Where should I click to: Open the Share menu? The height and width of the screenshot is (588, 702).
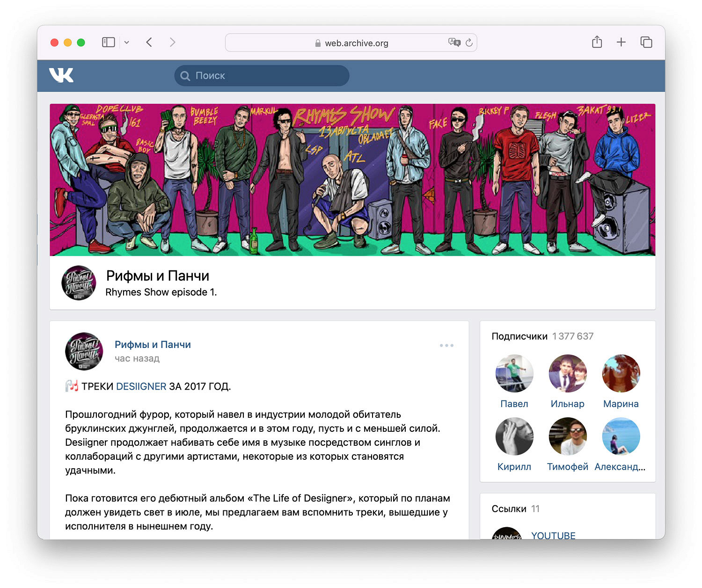[x=597, y=43]
